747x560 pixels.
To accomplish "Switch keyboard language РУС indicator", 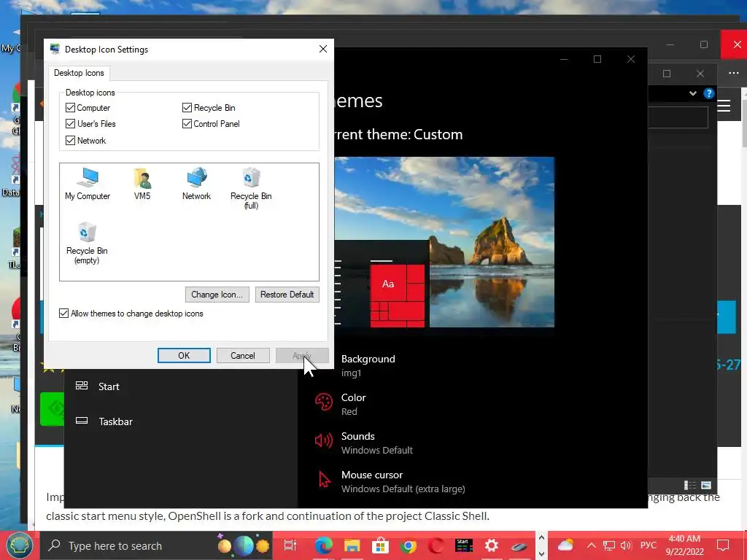I will [648, 545].
